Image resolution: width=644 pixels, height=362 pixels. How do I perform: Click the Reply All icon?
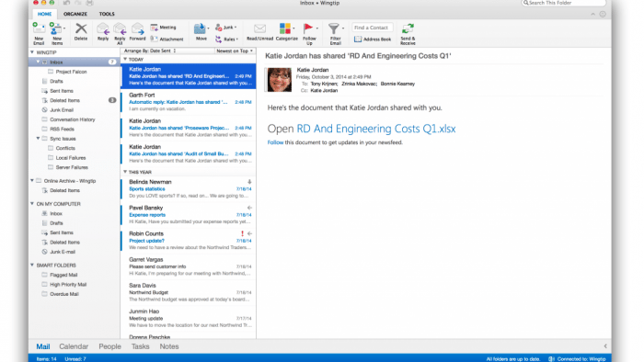click(120, 28)
